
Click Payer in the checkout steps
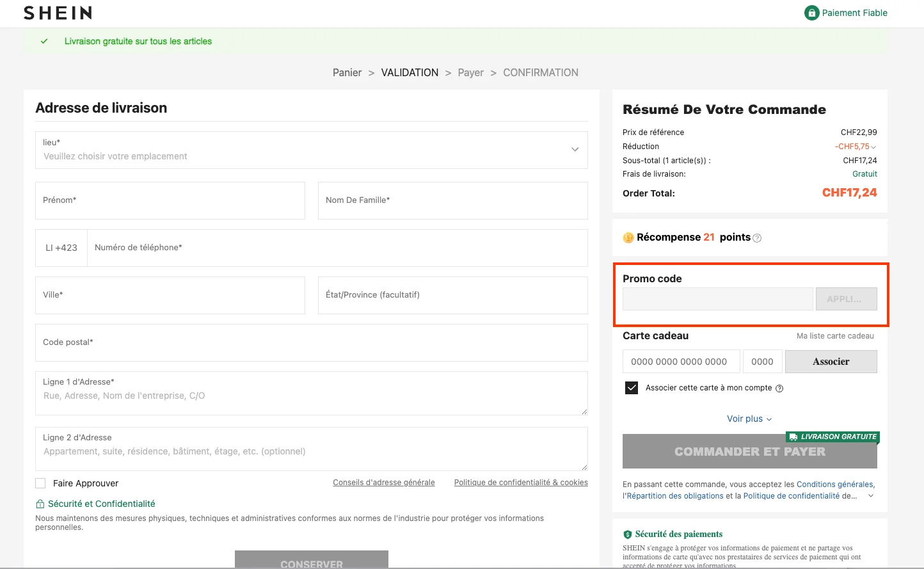click(x=471, y=72)
